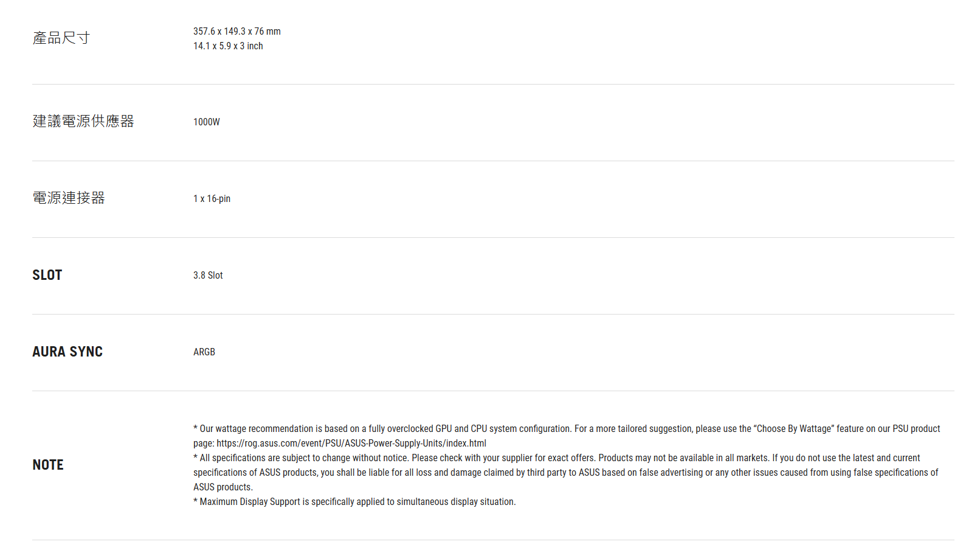980x550 pixels.
Task: Select the 1000W power supply value
Action: 207,122
